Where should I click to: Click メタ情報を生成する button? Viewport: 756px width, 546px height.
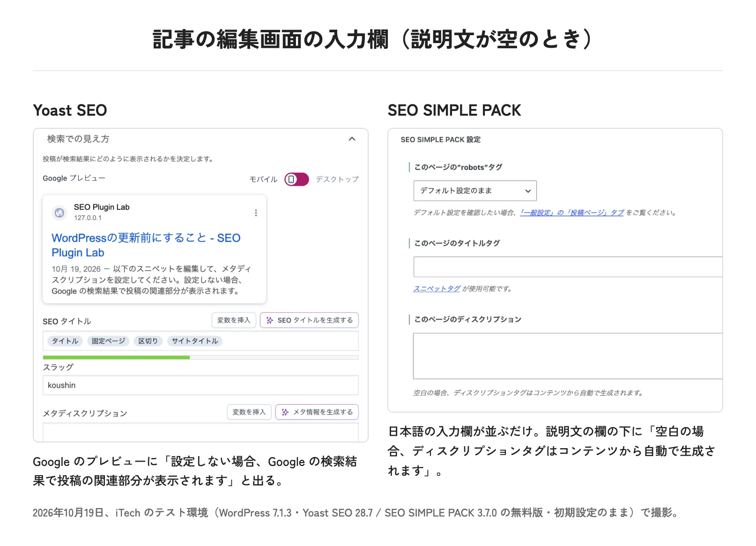click(x=317, y=412)
